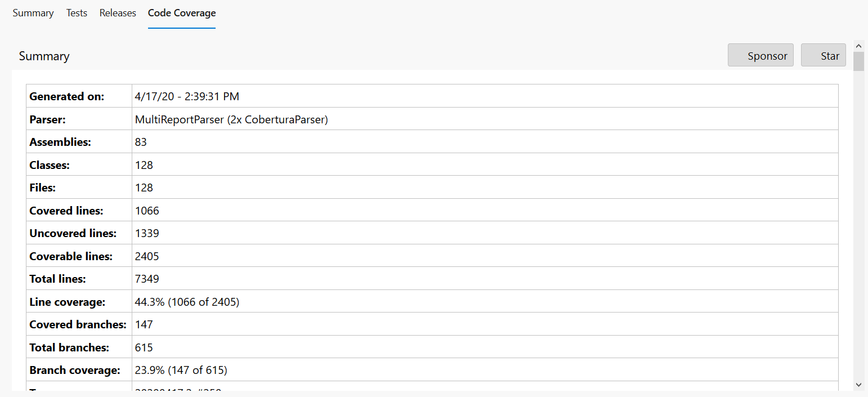Click the Star button
The height and width of the screenshot is (397, 868).
[823, 56]
